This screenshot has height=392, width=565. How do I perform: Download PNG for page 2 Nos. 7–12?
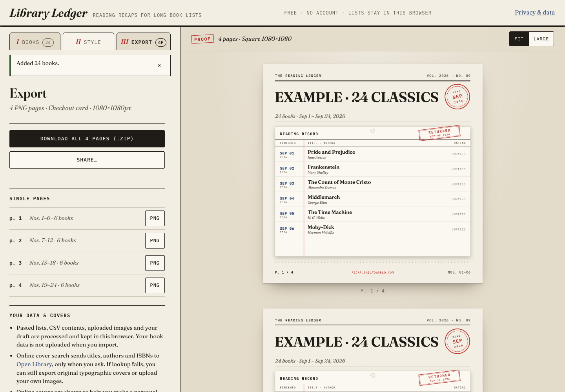[155, 241]
